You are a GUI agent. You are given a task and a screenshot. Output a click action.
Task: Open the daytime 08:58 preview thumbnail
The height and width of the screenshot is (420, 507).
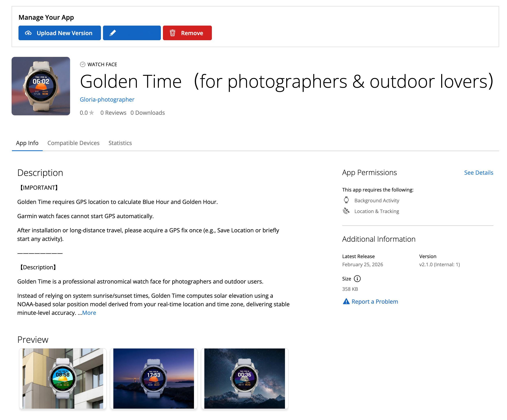63,378
